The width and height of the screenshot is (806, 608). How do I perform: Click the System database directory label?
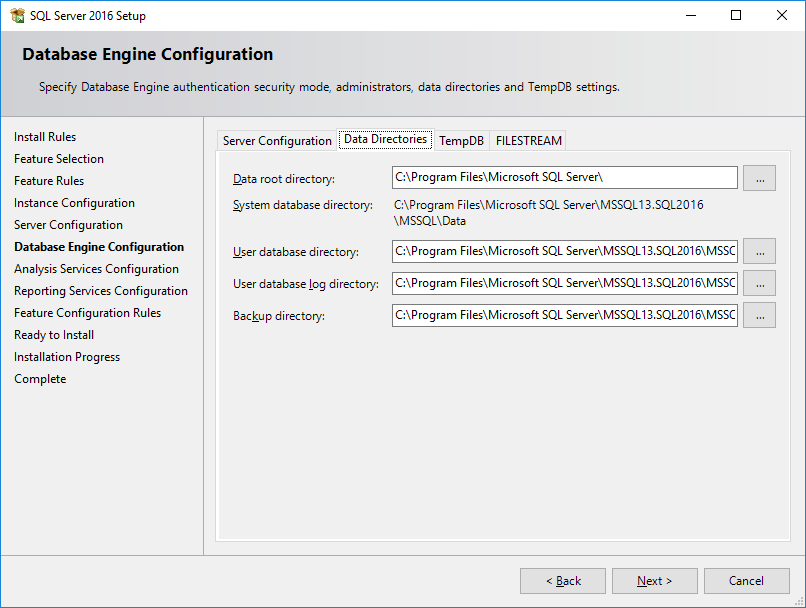[303, 205]
